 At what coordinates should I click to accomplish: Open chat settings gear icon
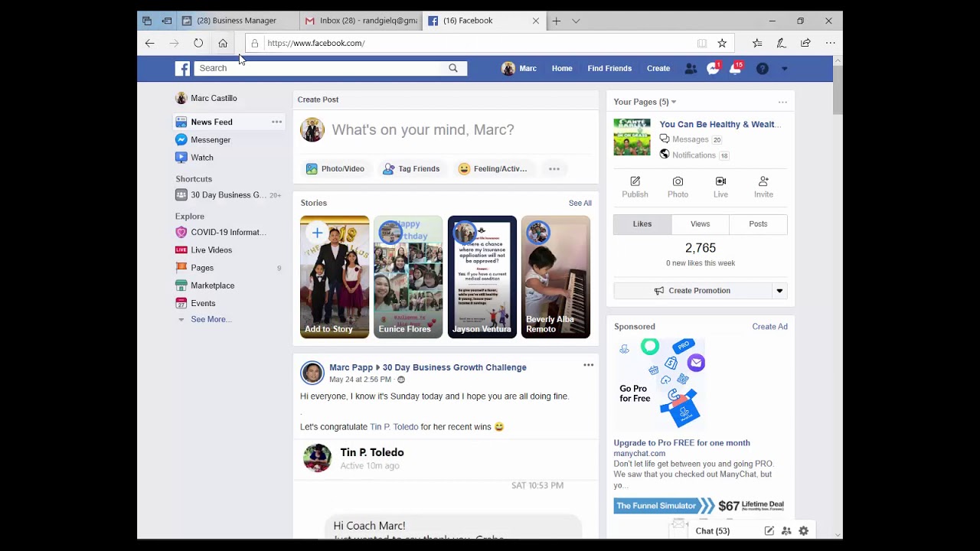click(x=803, y=530)
